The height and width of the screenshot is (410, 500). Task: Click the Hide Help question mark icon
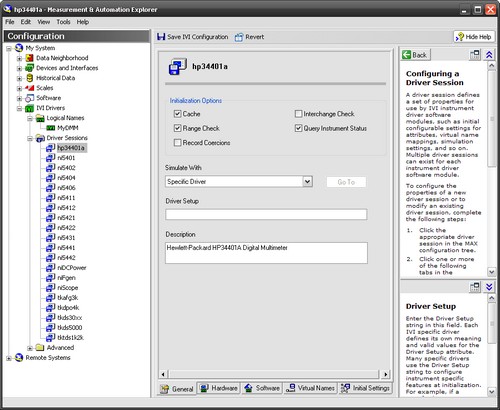(460, 37)
